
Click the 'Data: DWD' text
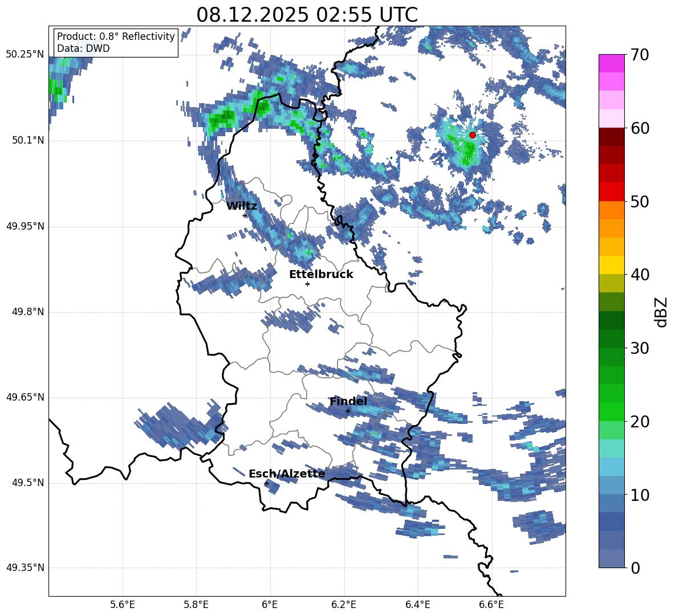[83, 48]
